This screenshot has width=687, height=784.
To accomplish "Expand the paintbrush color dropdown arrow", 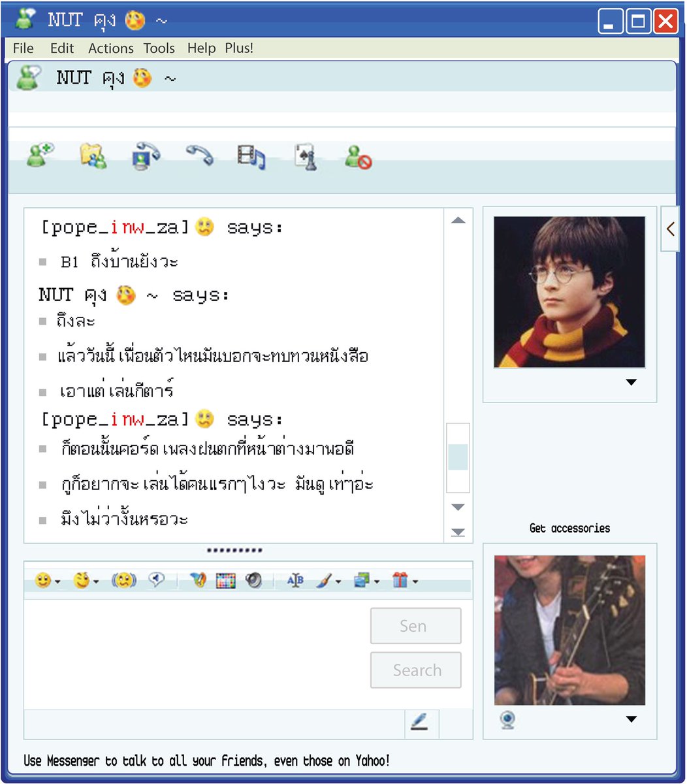I will 338,581.
